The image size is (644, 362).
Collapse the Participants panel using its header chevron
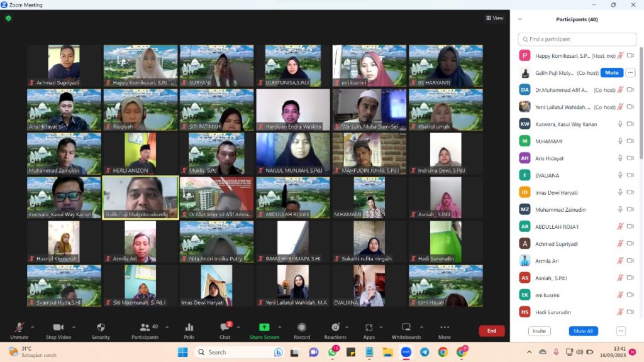[520, 19]
